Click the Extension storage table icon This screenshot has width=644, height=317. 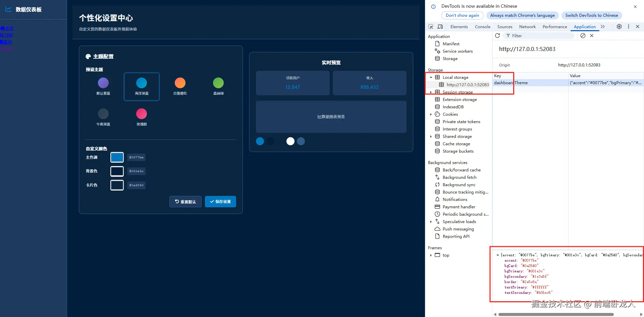[x=437, y=99]
